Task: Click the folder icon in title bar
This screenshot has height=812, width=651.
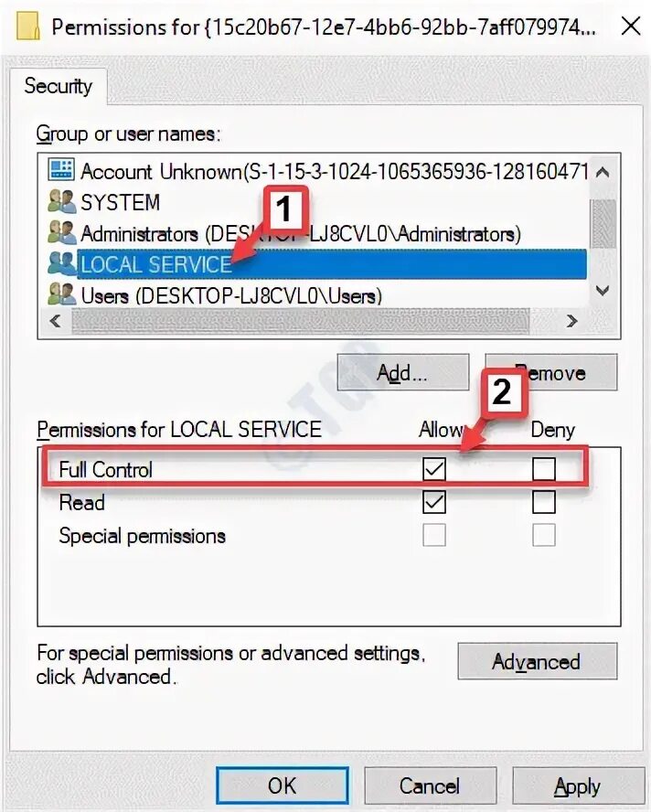Action: (27, 27)
